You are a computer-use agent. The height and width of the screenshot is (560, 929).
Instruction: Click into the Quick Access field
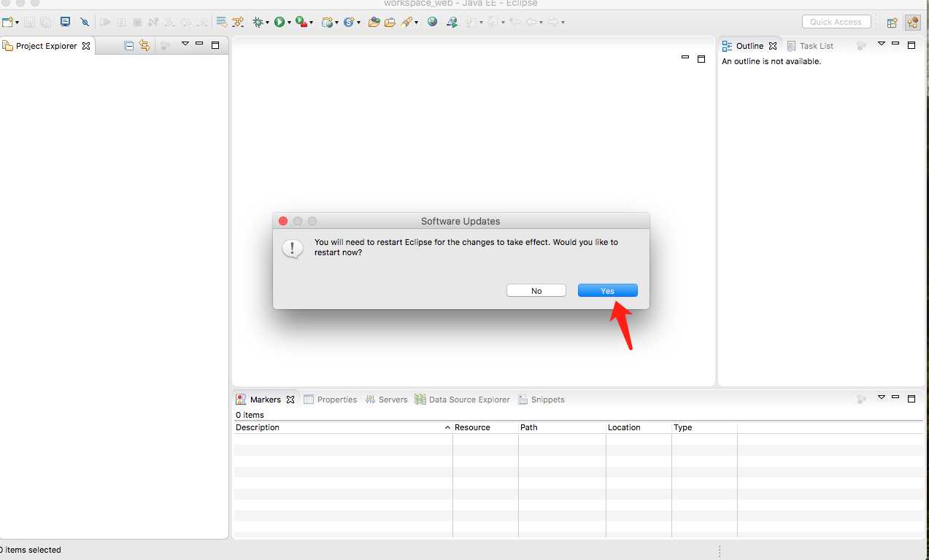[x=836, y=22]
